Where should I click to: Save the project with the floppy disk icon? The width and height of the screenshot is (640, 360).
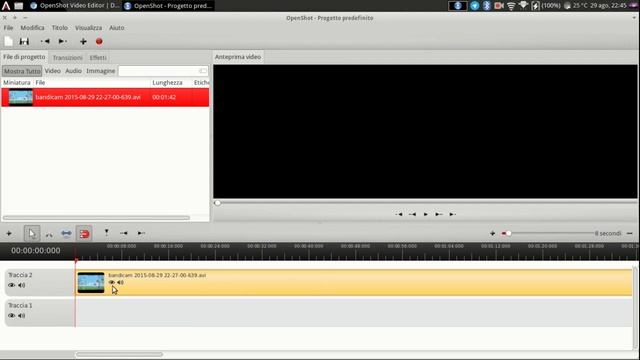[24, 41]
